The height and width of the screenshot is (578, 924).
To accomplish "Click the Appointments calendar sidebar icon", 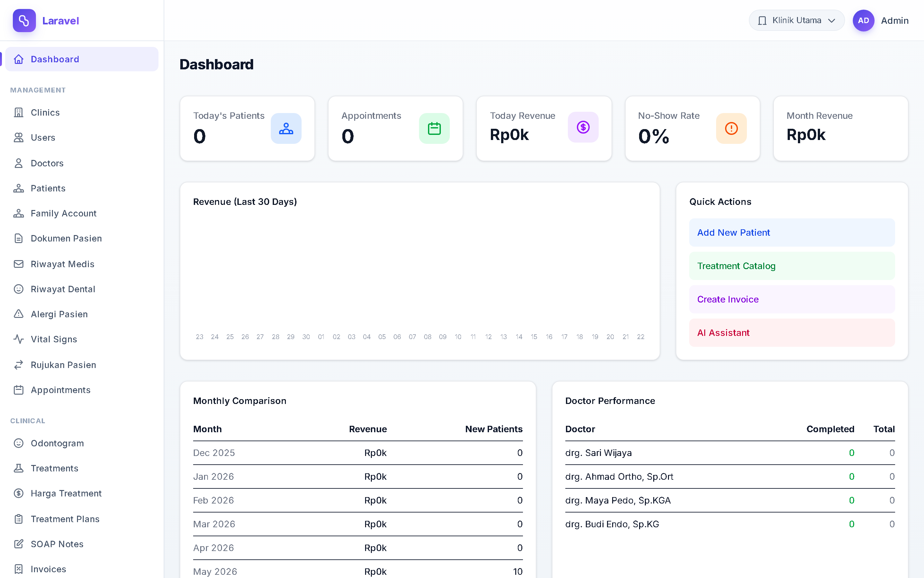I will [19, 390].
